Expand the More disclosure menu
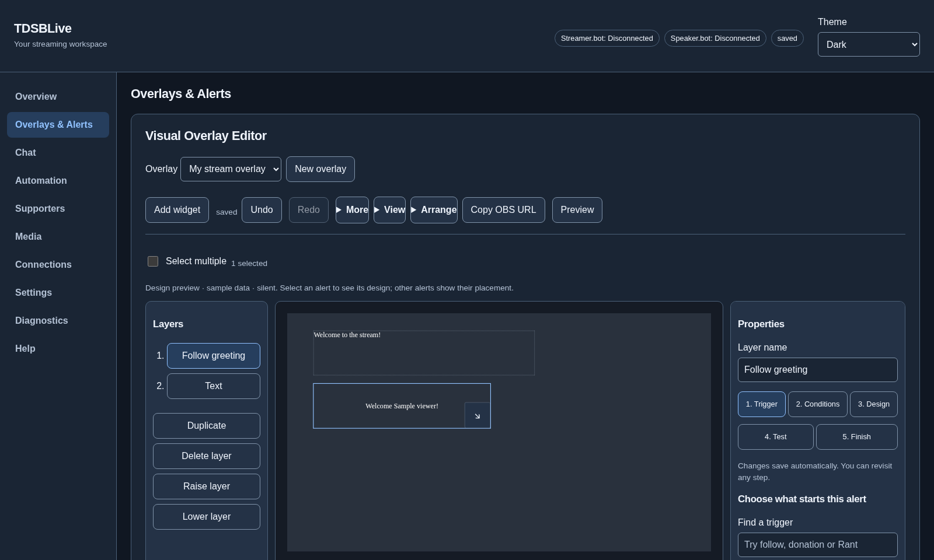The height and width of the screenshot is (560, 934). tap(352, 210)
